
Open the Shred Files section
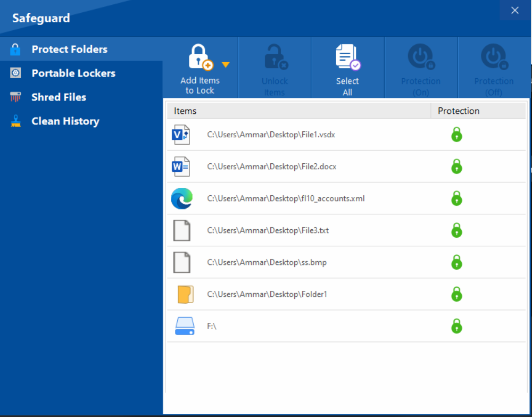point(81,97)
